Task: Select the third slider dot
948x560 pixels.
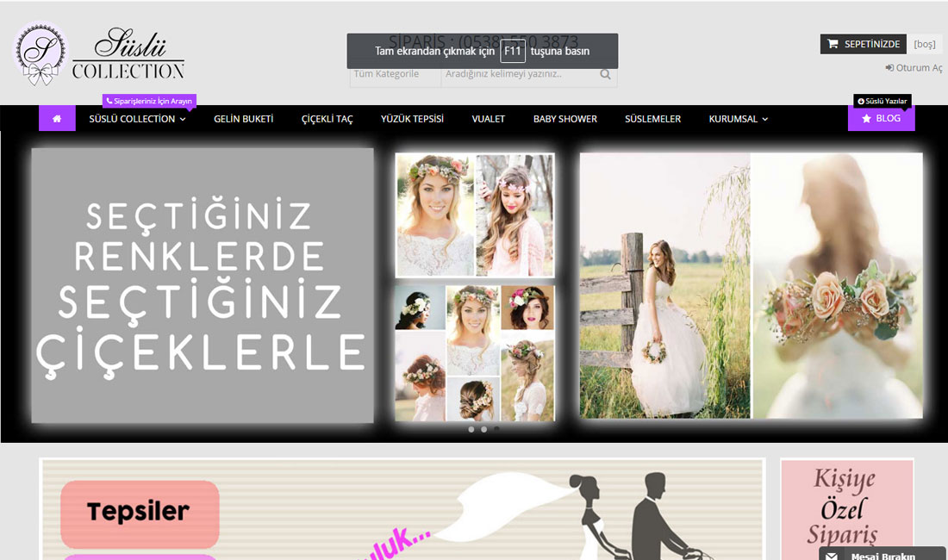Action: point(496,430)
